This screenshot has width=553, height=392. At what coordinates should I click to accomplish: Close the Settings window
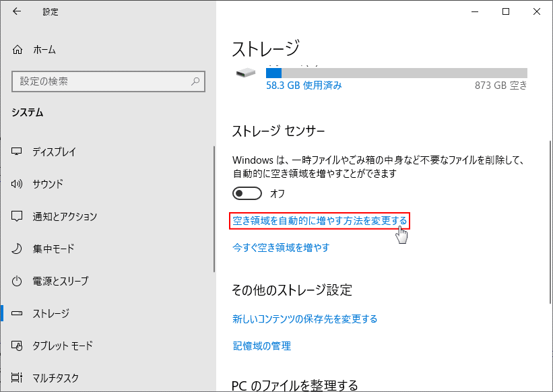(537, 11)
